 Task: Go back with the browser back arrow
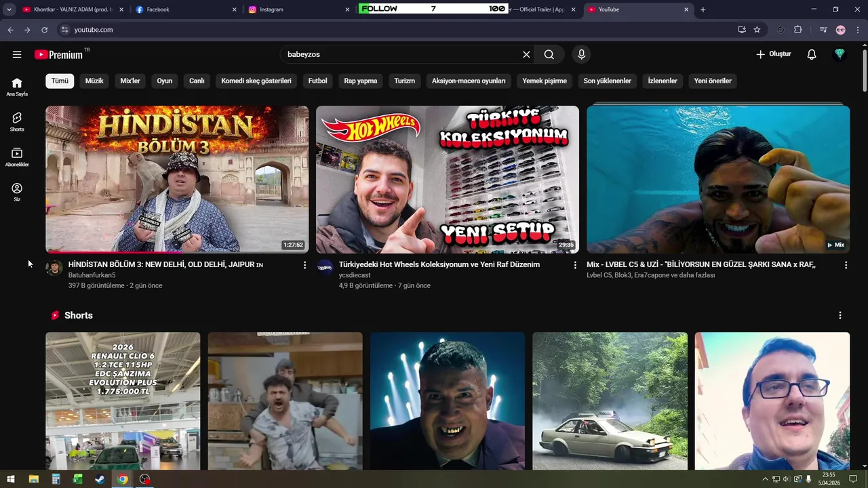pyautogui.click(x=10, y=30)
